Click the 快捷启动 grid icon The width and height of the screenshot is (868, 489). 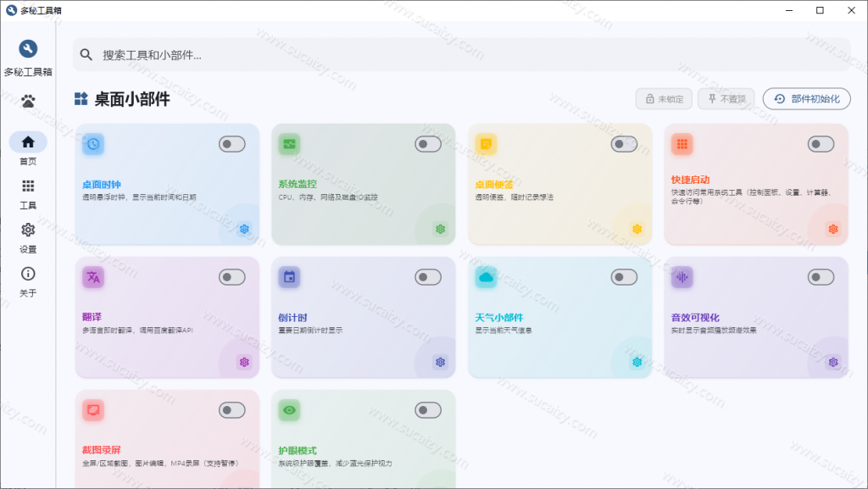pos(682,144)
